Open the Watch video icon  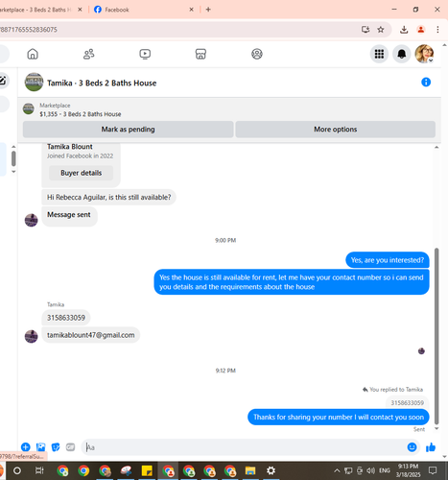(x=145, y=54)
